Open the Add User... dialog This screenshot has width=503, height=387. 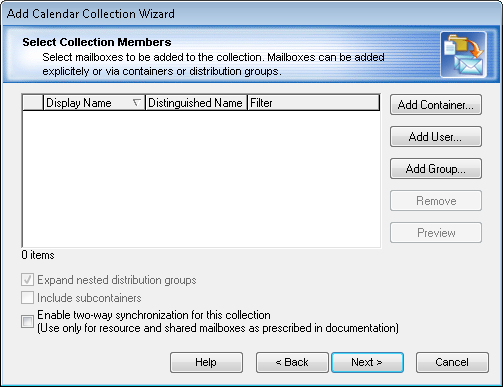(436, 137)
